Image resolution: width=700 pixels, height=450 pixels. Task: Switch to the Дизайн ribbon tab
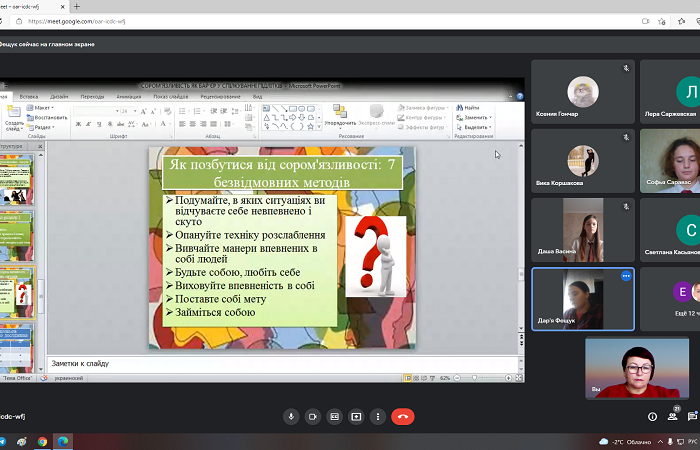[59, 97]
